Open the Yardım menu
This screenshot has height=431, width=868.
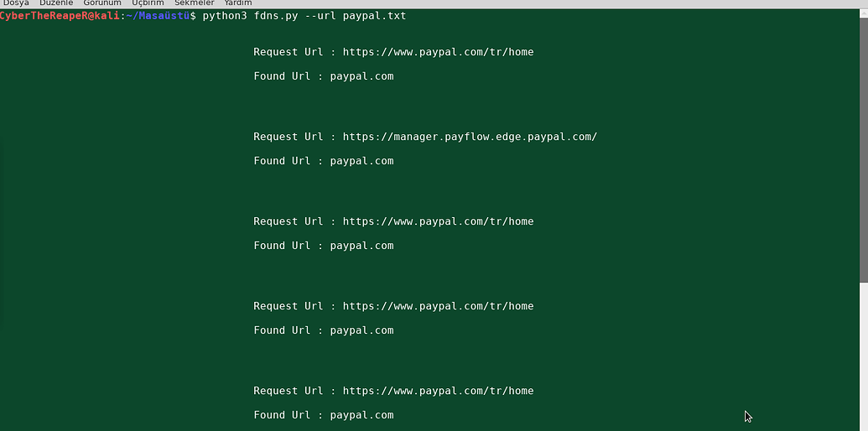[x=238, y=3]
